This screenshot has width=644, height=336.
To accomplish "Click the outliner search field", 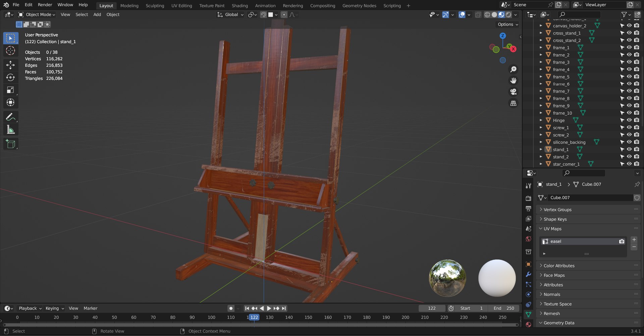I will [579, 14].
